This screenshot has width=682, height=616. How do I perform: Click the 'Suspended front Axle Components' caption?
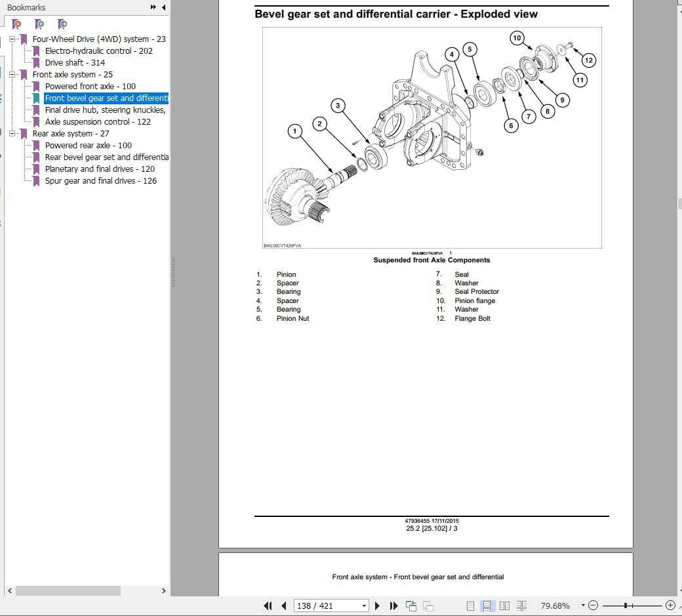pos(431,260)
